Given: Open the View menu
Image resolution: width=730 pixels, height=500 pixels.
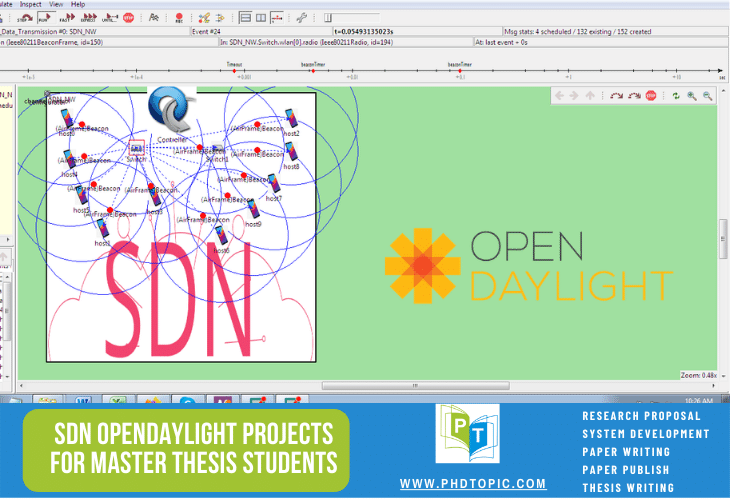Looking at the screenshot, I should click(56, 4).
